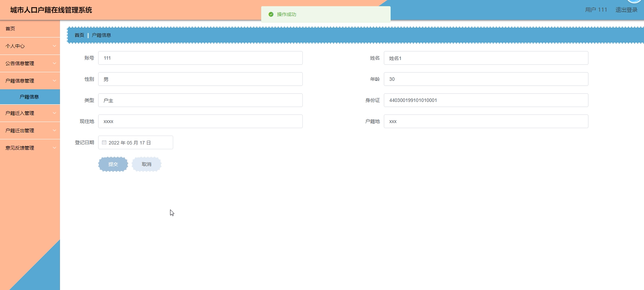Click 户籍信息 in the breadcrumb

pos(101,35)
